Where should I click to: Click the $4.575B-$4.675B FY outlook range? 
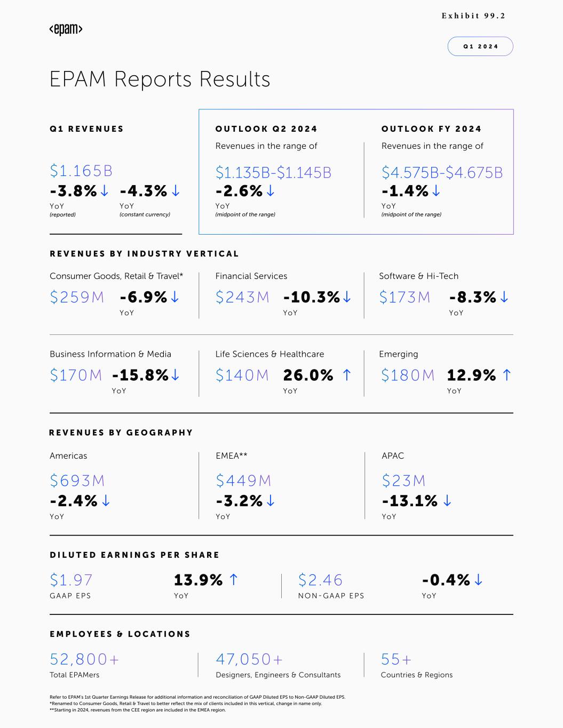pos(442,172)
